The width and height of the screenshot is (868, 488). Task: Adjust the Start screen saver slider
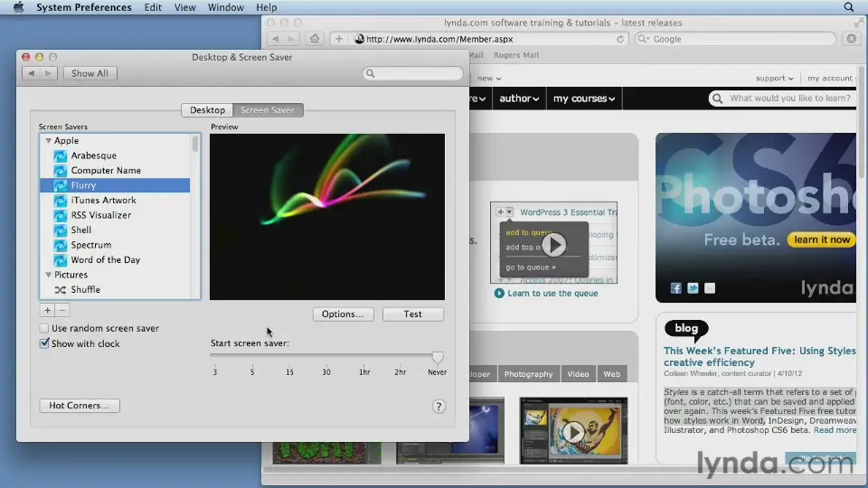[x=438, y=357]
